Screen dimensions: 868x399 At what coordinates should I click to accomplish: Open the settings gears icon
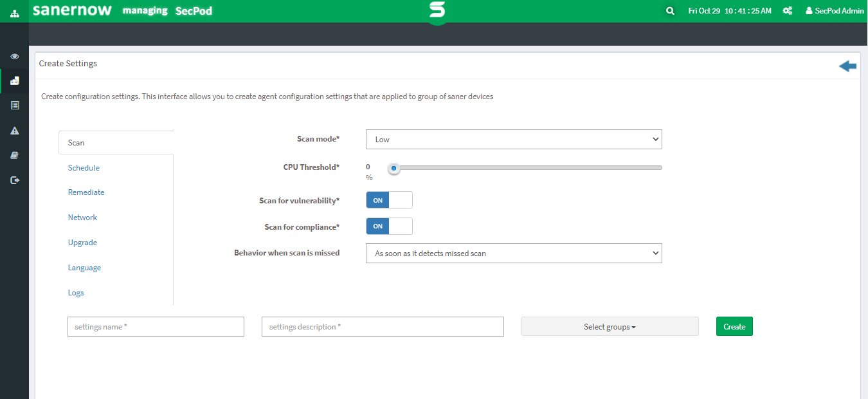point(787,11)
